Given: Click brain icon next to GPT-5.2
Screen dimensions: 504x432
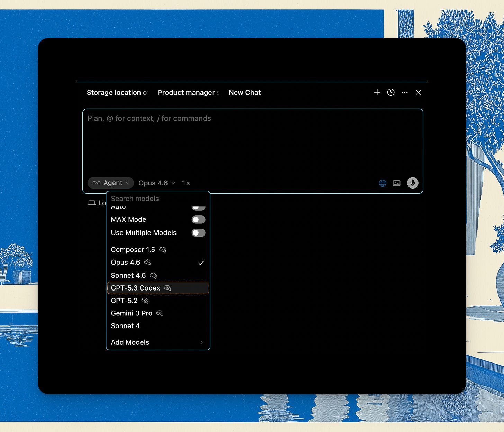Looking at the screenshot, I should (x=145, y=301).
